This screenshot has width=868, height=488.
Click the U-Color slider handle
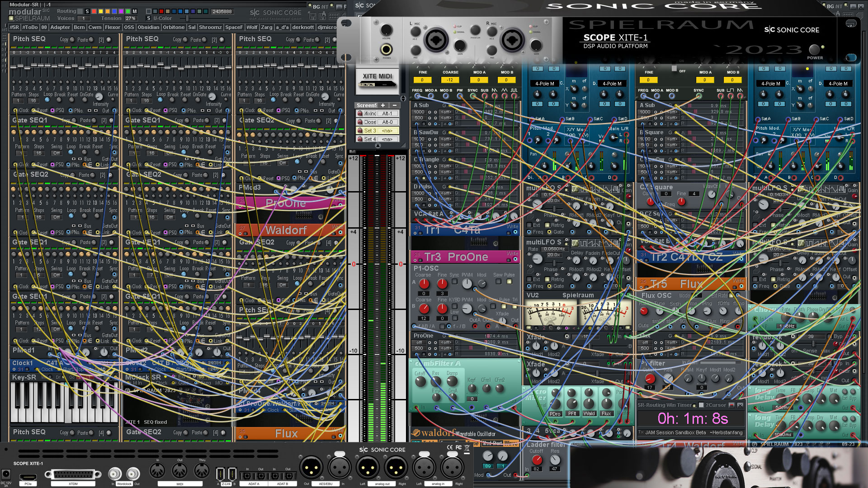(187, 18)
